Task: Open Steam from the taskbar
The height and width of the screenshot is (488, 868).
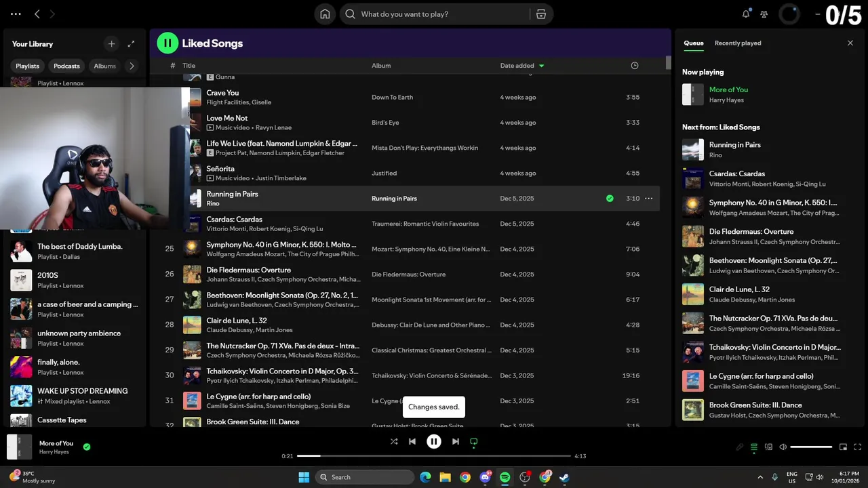Action: coord(565,477)
